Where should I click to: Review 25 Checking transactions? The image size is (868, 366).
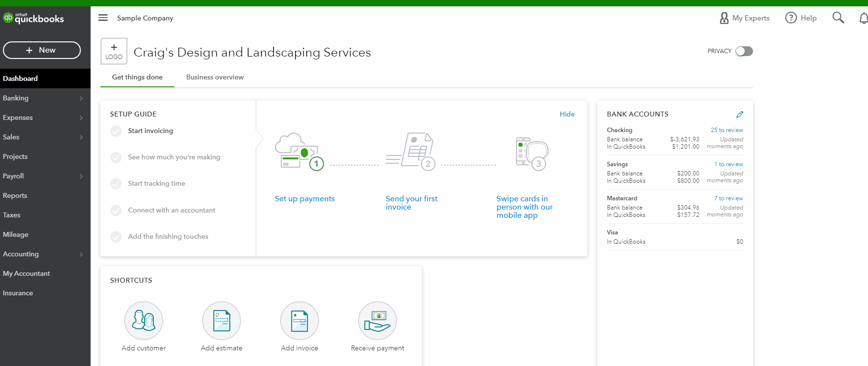coord(727,130)
